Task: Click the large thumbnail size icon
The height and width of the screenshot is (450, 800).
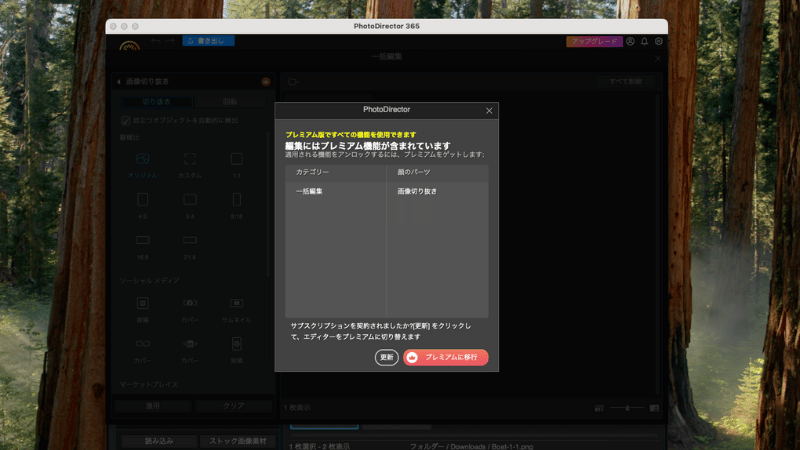Action: [x=655, y=408]
